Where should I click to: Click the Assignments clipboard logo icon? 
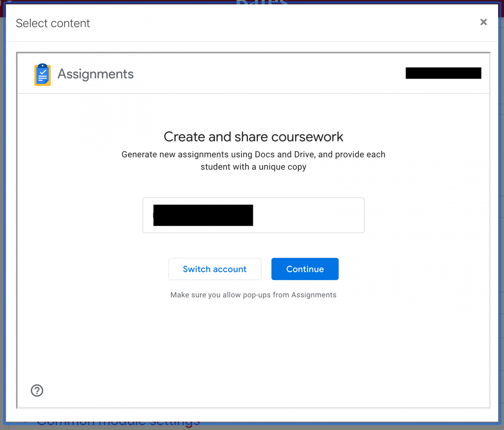[42, 75]
